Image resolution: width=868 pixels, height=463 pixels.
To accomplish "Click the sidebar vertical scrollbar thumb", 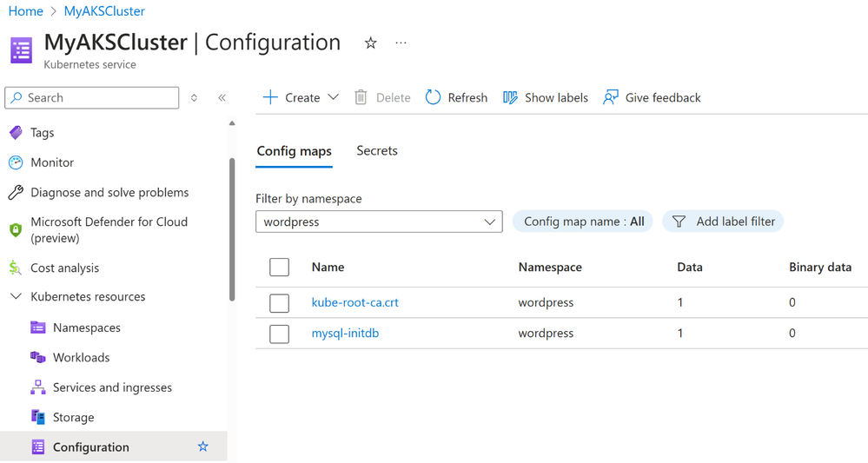I will (x=232, y=229).
